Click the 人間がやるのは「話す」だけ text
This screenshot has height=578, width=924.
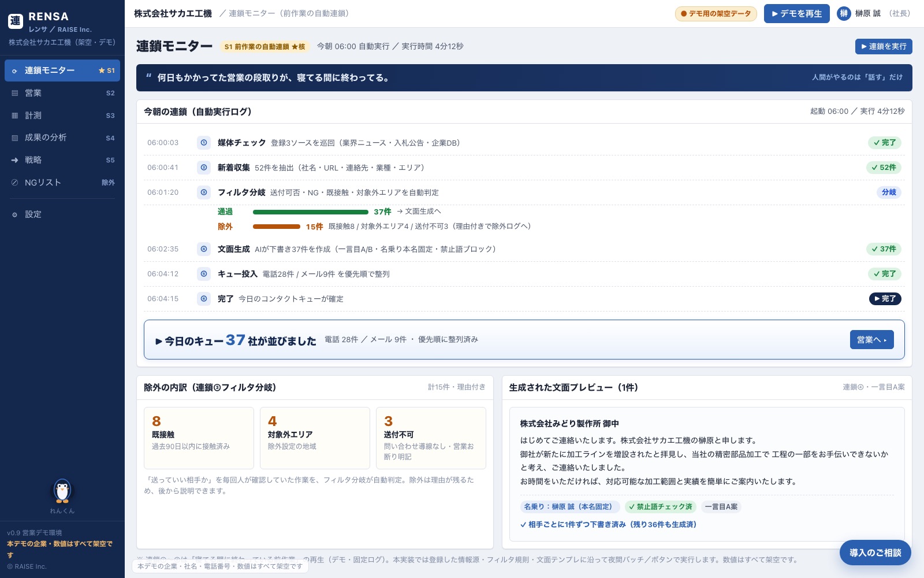pyautogui.click(x=857, y=77)
